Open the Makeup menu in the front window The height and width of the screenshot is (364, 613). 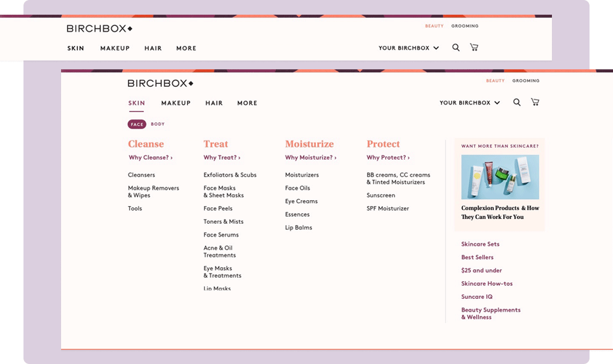pyautogui.click(x=176, y=103)
